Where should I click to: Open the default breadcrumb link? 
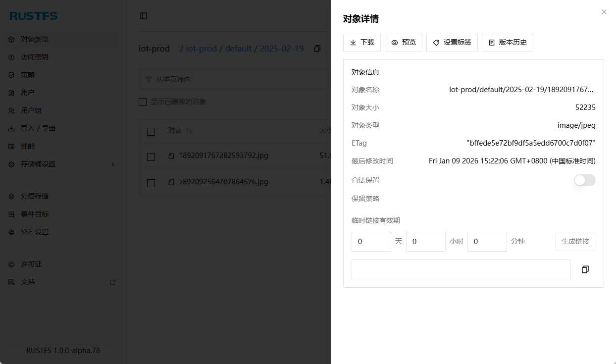(x=239, y=49)
